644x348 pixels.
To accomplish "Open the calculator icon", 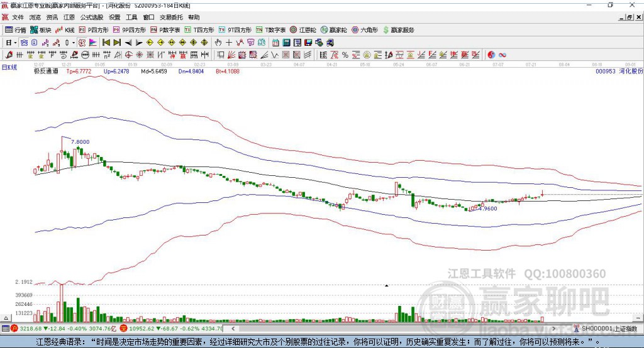I will pyautogui.click(x=286, y=42).
